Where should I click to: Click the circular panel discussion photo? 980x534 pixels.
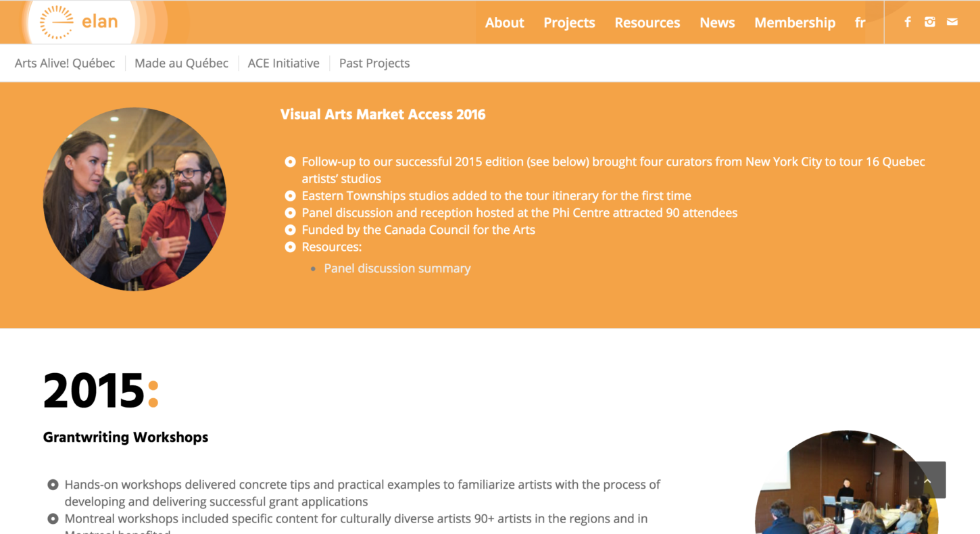point(134,199)
